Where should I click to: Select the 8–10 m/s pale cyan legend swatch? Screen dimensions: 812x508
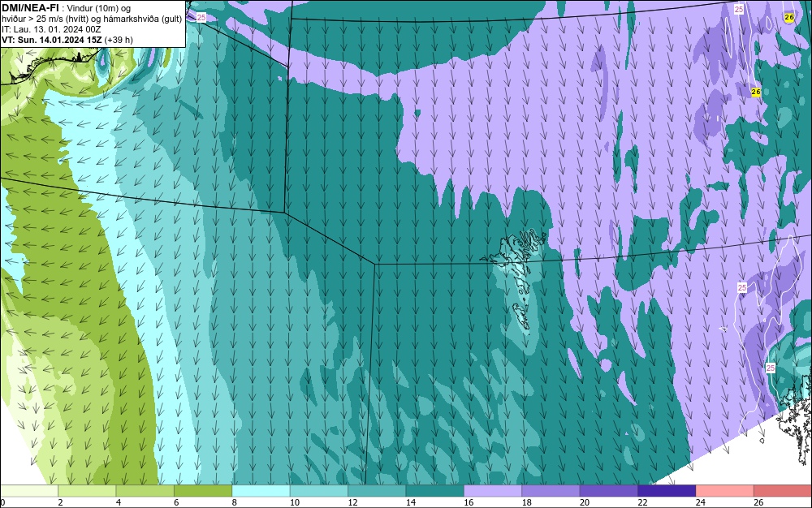(261, 491)
